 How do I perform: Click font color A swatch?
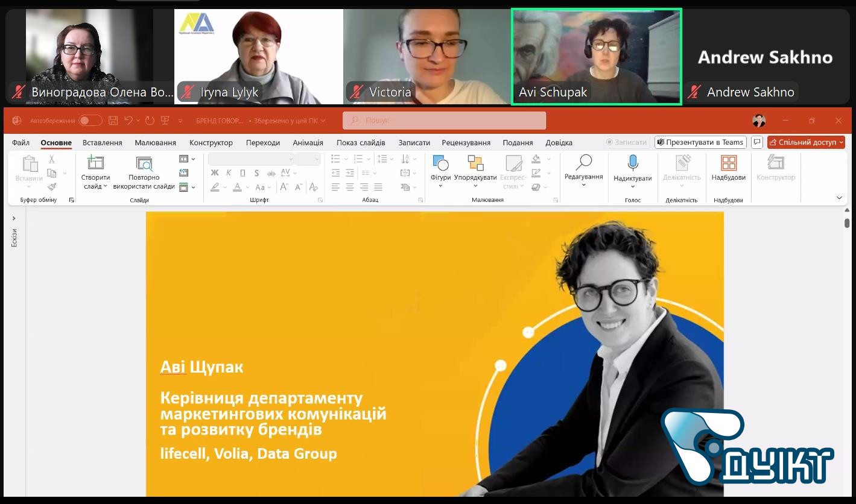coord(238,187)
